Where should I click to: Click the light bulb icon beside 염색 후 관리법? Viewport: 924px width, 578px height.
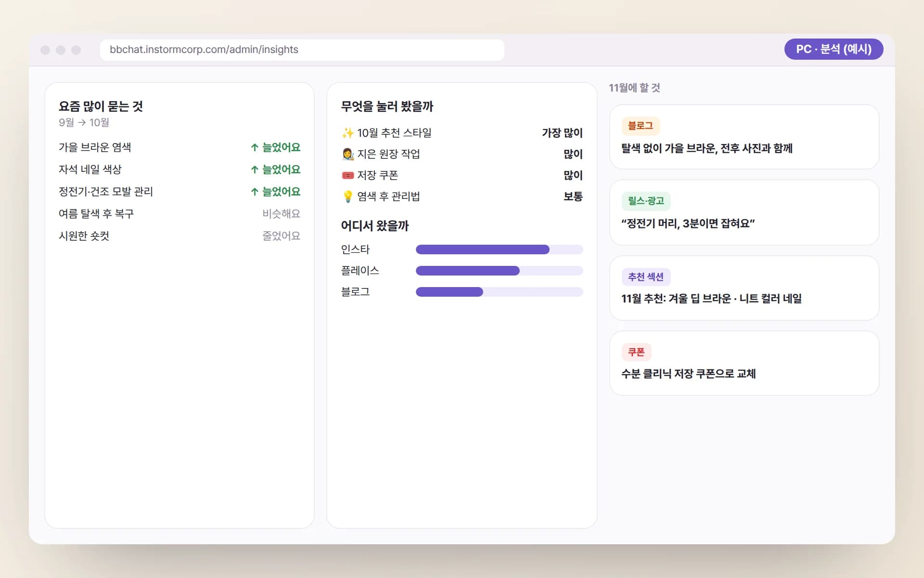[347, 197]
